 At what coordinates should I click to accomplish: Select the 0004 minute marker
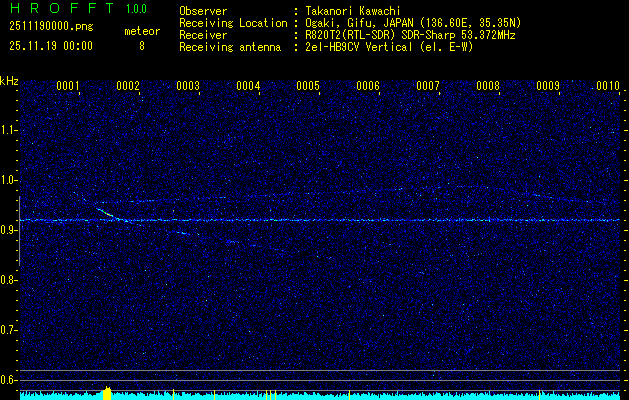[x=248, y=86]
